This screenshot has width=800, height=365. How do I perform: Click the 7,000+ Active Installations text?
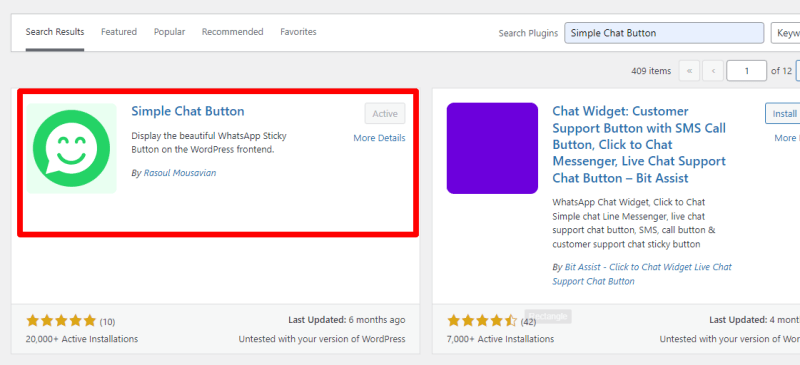point(501,338)
